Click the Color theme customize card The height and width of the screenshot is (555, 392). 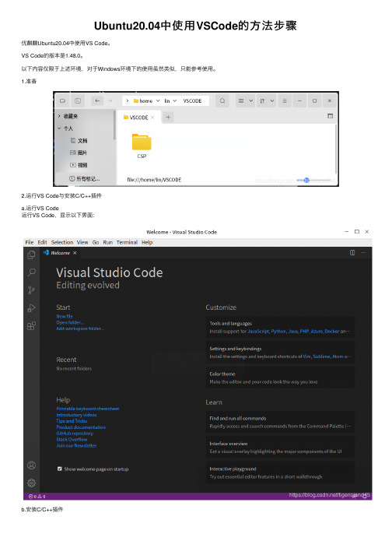pos(280,378)
